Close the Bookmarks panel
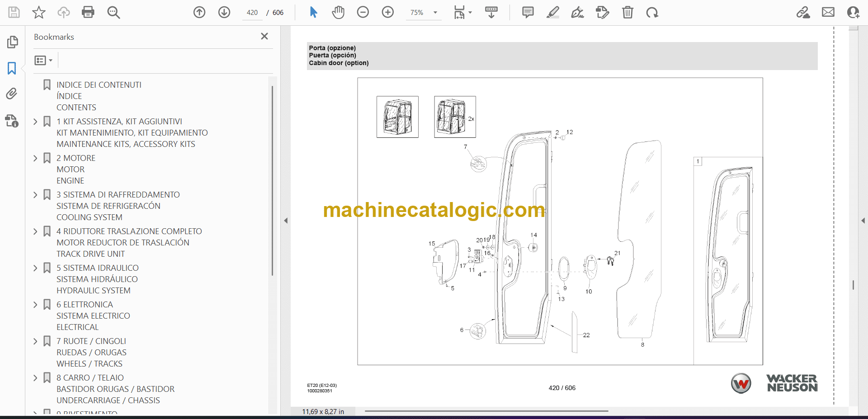The image size is (868, 419). pyautogui.click(x=264, y=36)
